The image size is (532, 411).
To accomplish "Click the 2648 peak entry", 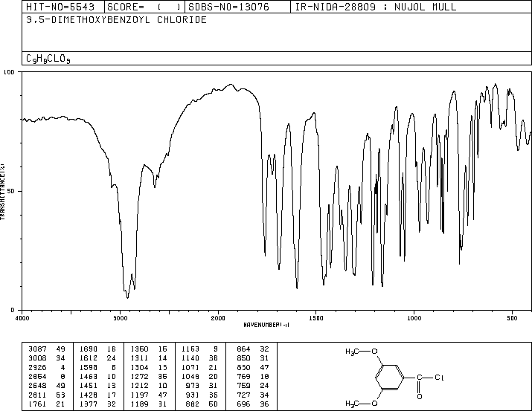I will [x=46, y=386].
